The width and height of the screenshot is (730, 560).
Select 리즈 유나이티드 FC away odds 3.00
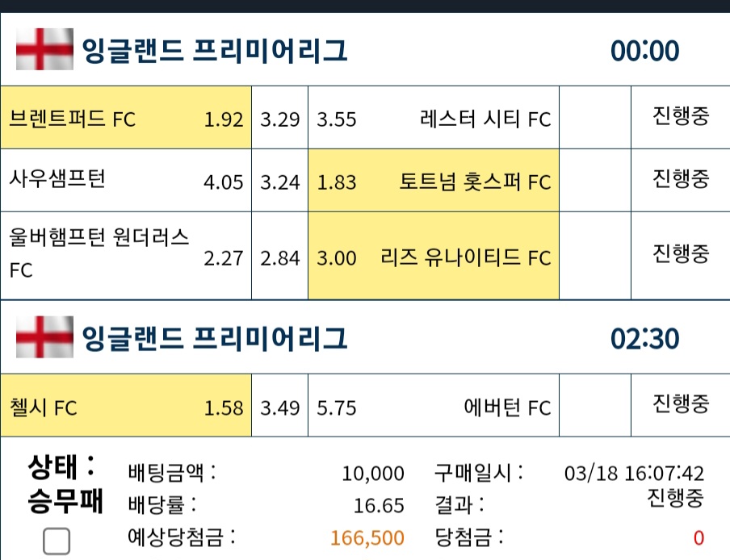click(434, 256)
